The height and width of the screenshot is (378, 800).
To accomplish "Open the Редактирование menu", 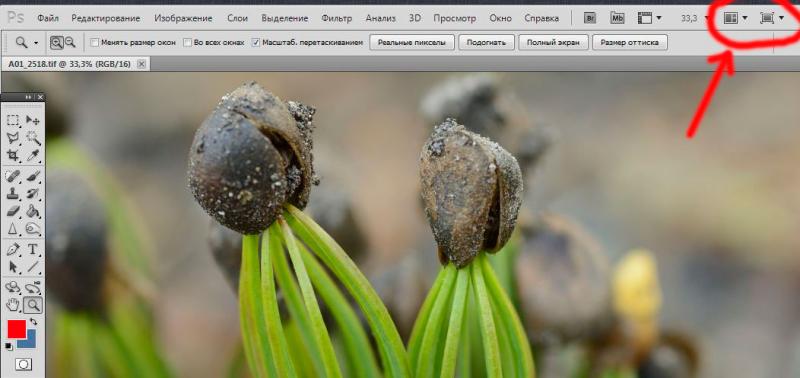I will tap(106, 18).
